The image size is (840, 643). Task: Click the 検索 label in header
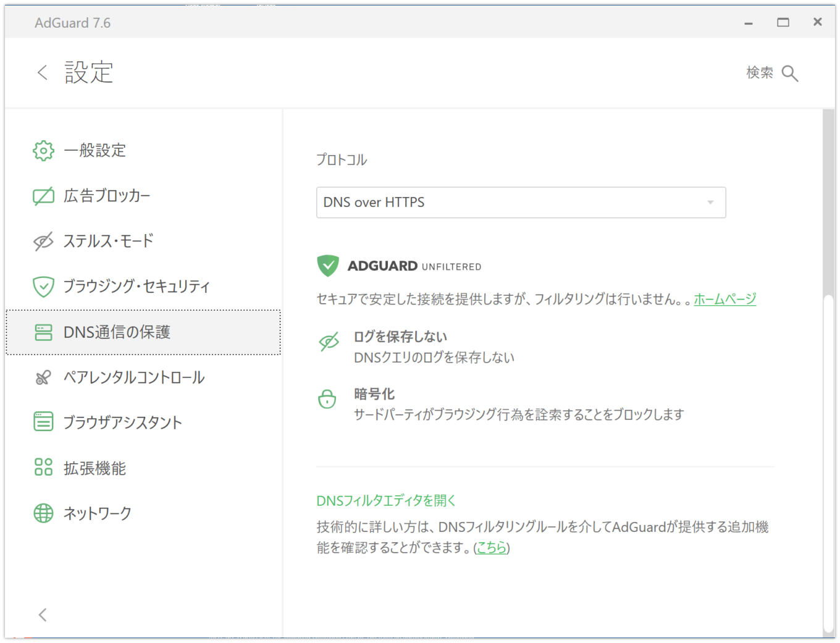click(x=759, y=73)
